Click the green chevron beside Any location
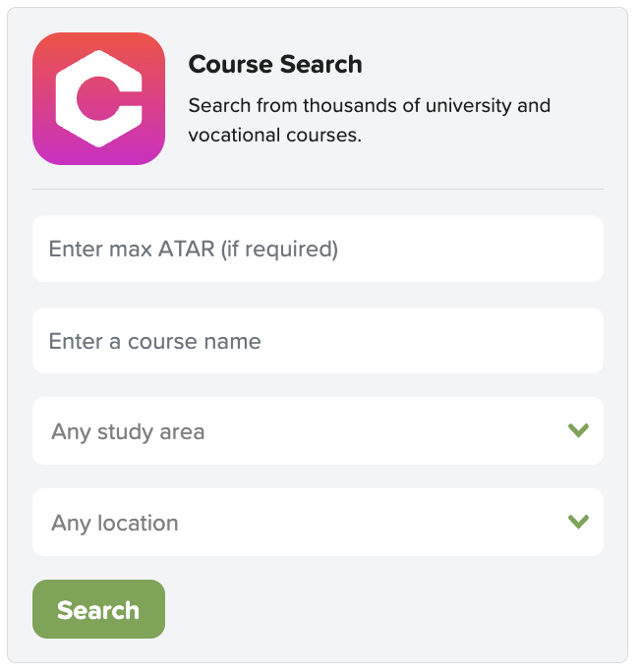 point(578,522)
